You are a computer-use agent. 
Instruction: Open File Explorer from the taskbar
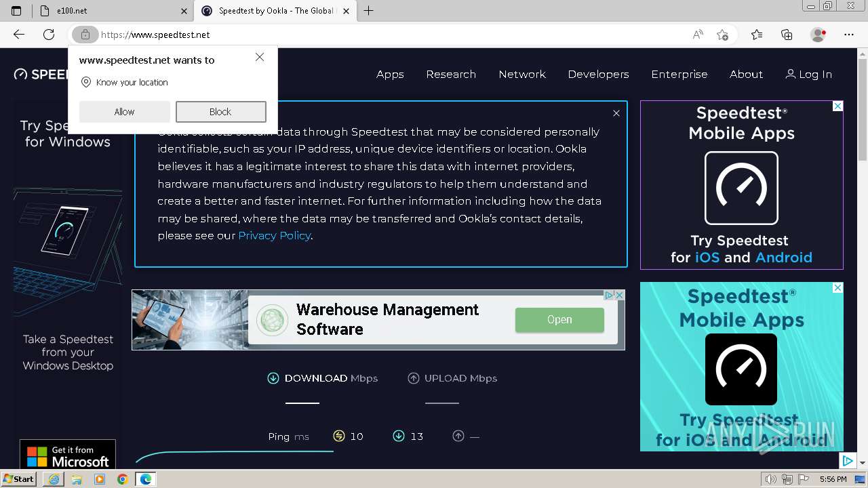pyautogui.click(x=77, y=479)
